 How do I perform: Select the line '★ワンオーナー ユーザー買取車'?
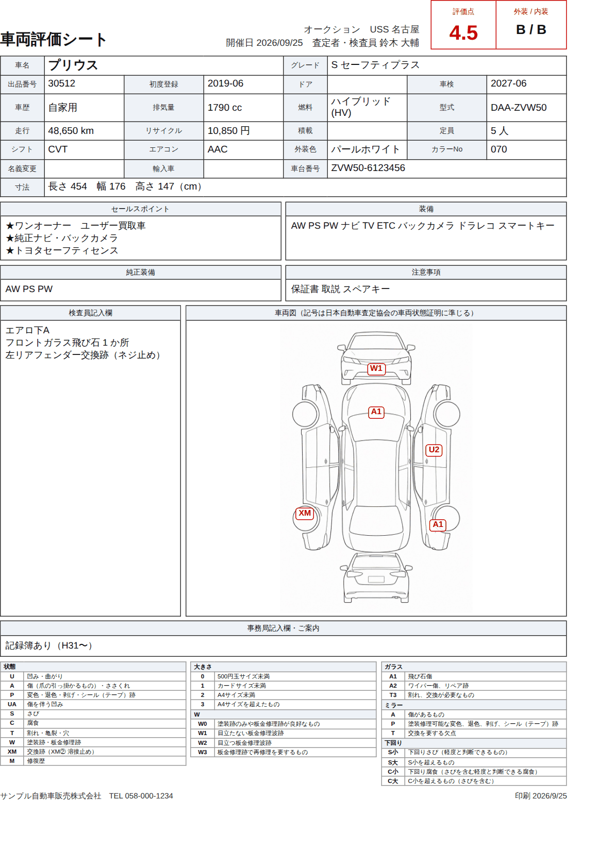coord(76,226)
